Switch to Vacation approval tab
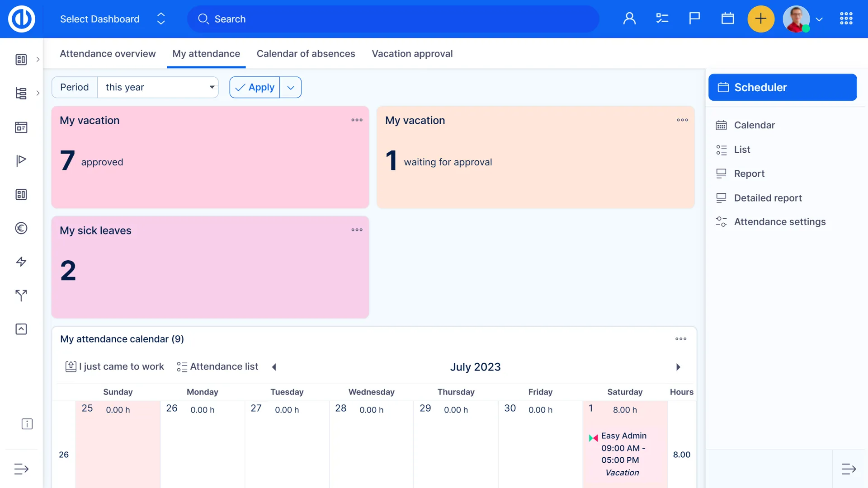This screenshot has width=868, height=488. pos(412,54)
